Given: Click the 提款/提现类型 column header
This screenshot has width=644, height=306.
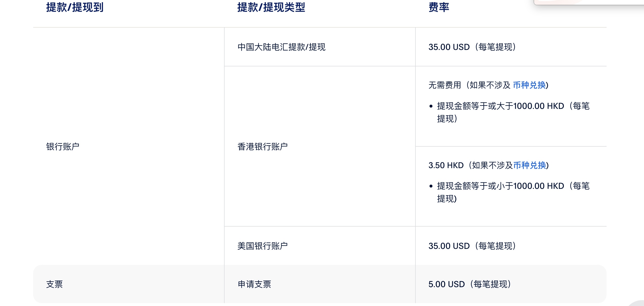Looking at the screenshot, I should [x=271, y=7].
